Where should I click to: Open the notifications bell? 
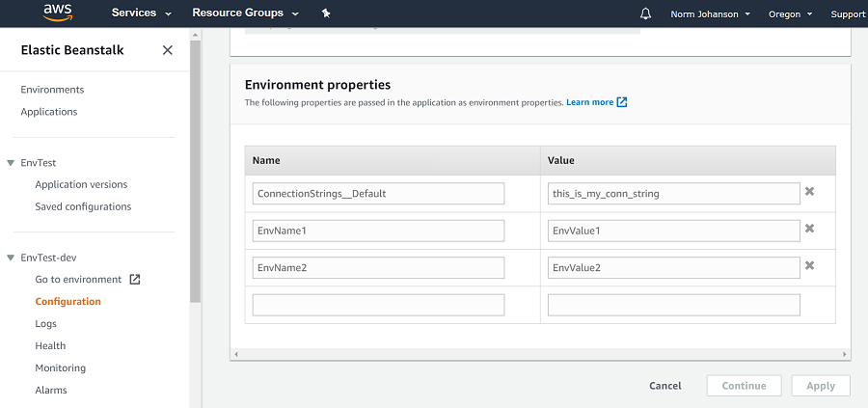[645, 14]
